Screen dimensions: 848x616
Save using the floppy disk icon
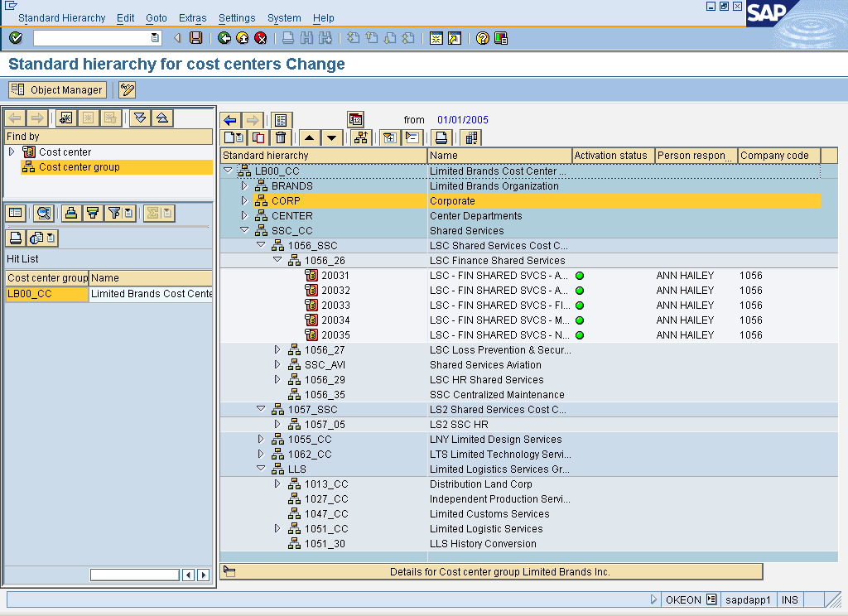pos(195,38)
